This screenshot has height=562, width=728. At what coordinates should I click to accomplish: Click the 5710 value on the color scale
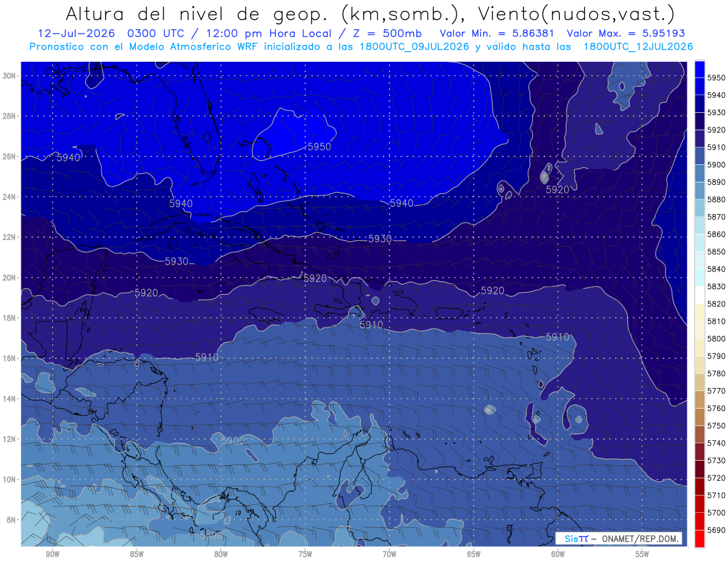click(716, 495)
